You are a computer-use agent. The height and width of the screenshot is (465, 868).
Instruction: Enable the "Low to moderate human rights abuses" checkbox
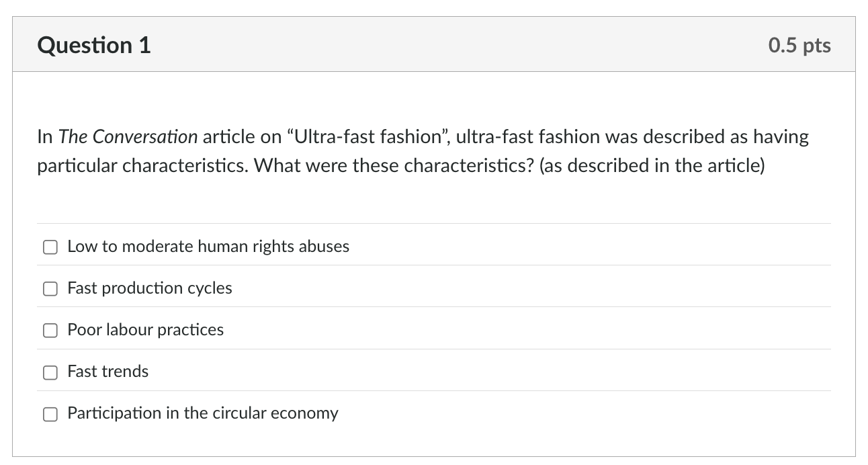coord(50,247)
